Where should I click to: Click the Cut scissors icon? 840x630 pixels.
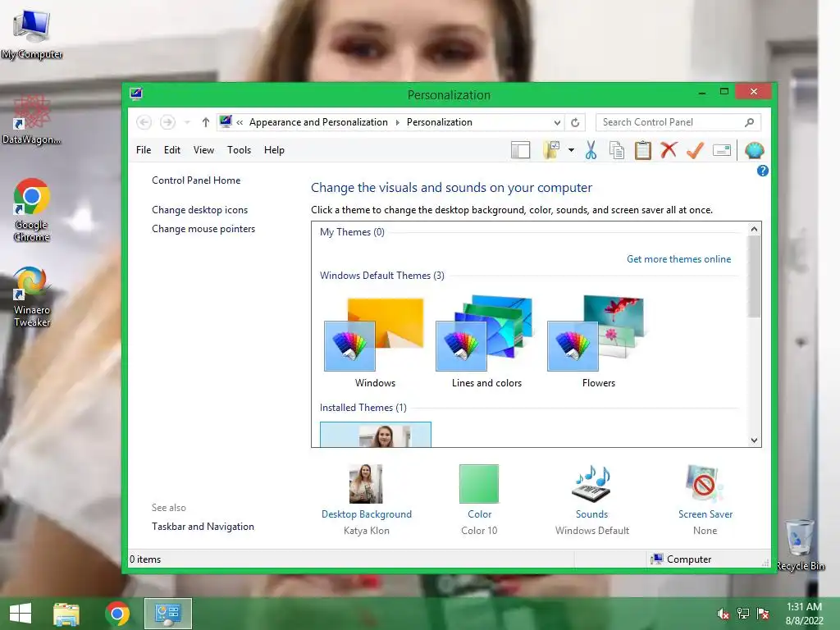click(591, 151)
